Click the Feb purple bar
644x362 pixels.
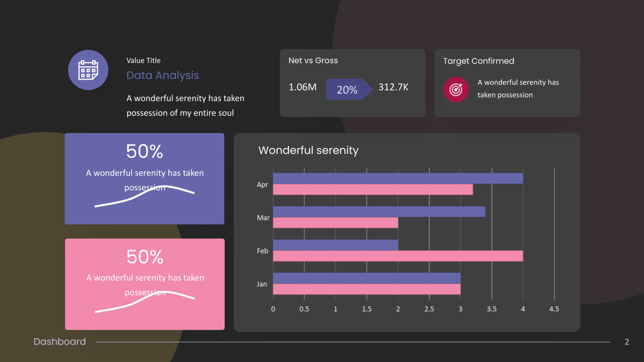tap(335, 245)
